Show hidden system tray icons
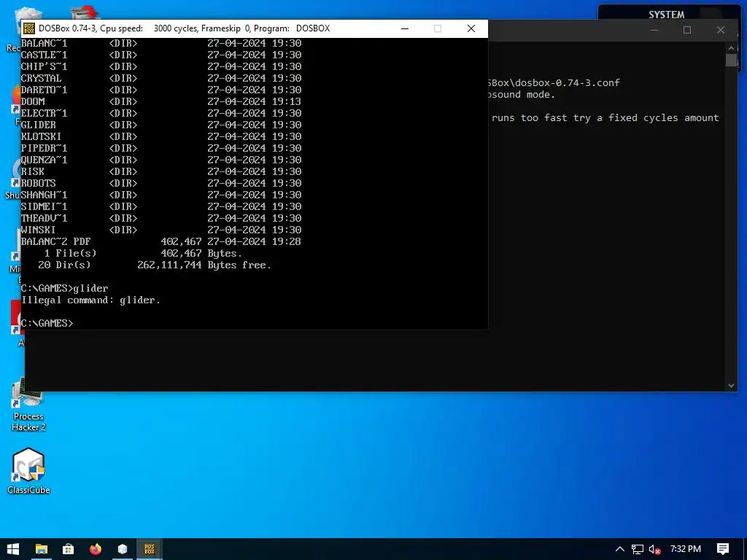 point(619,549)
